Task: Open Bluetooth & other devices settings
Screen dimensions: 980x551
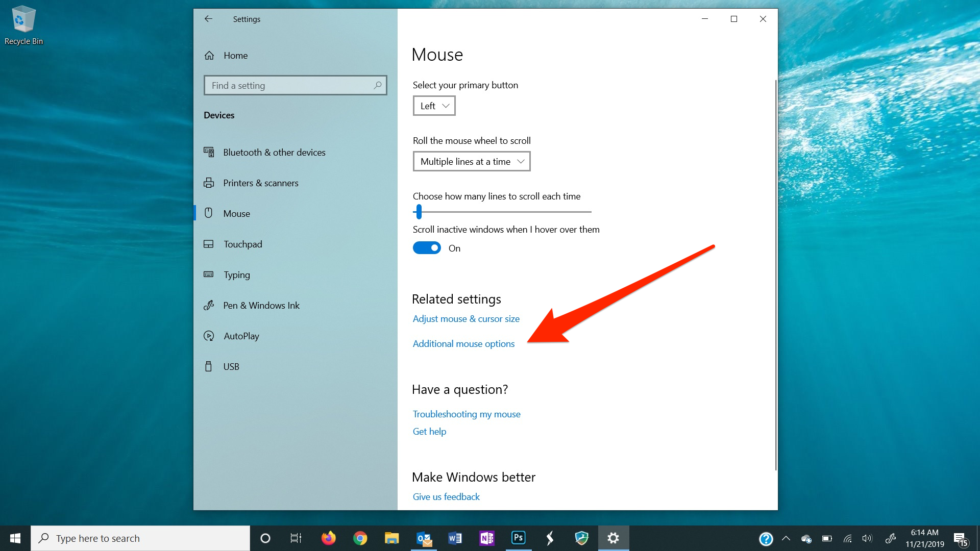Action: pos(274,152)
